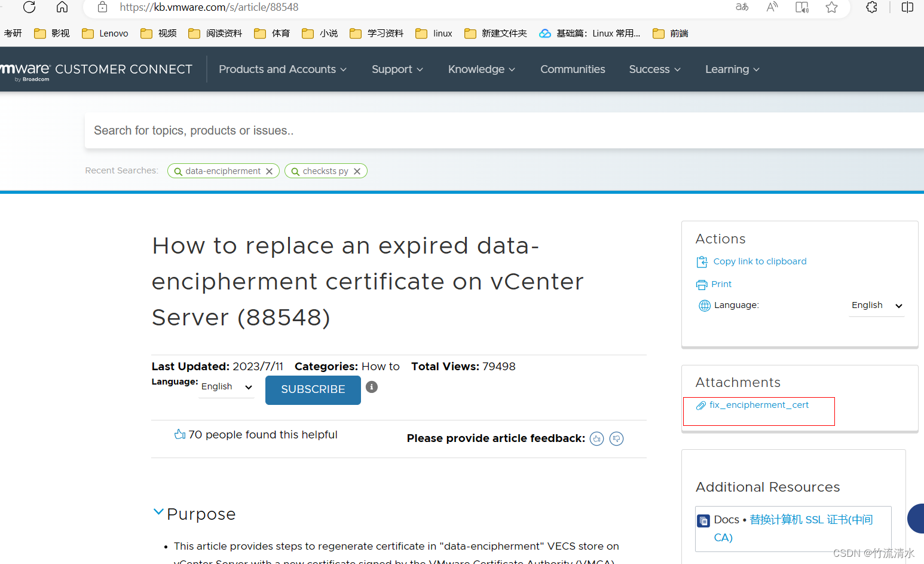Click the Last Updated 2023/7/11 text
Image resolution: width=924 pixels, height=564 pixels.
tap(218, 367)
